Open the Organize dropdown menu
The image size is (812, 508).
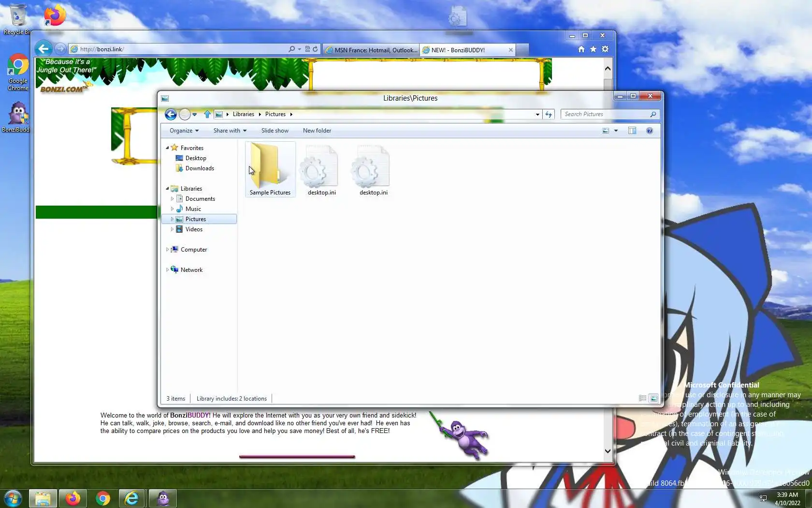[184, 131]
